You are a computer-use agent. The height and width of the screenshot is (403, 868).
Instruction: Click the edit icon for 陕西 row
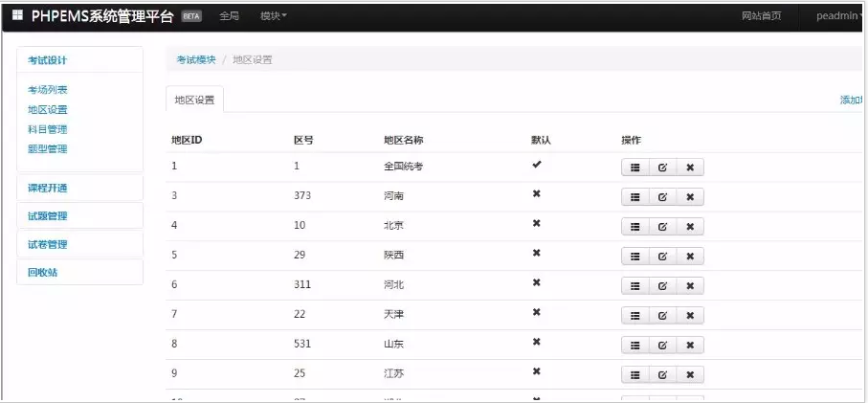(x=662, y=257)
